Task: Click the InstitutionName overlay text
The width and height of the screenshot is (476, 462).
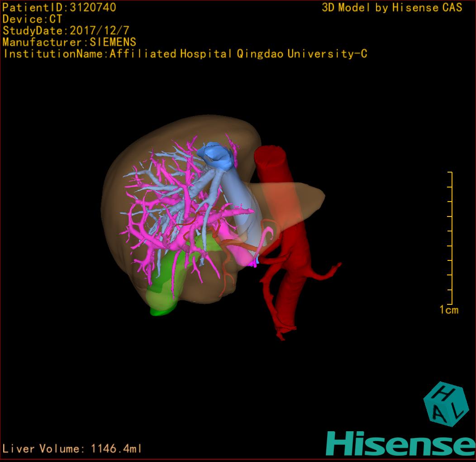Action: coord(185,54)
